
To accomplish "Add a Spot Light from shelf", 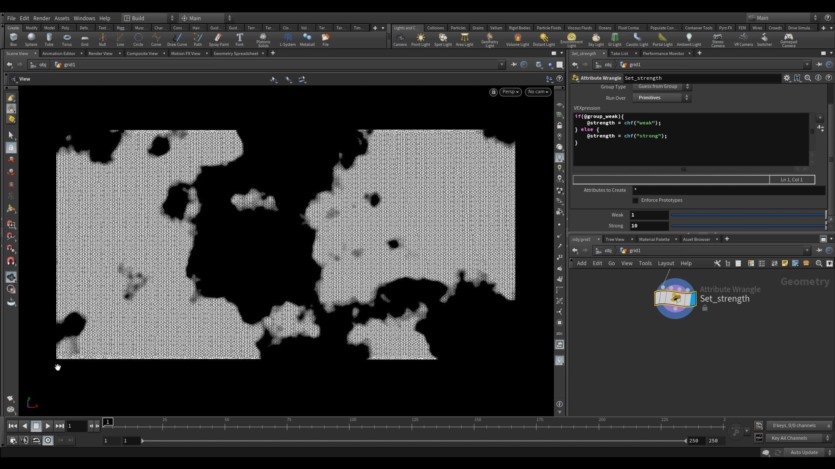I will point(443,39).
